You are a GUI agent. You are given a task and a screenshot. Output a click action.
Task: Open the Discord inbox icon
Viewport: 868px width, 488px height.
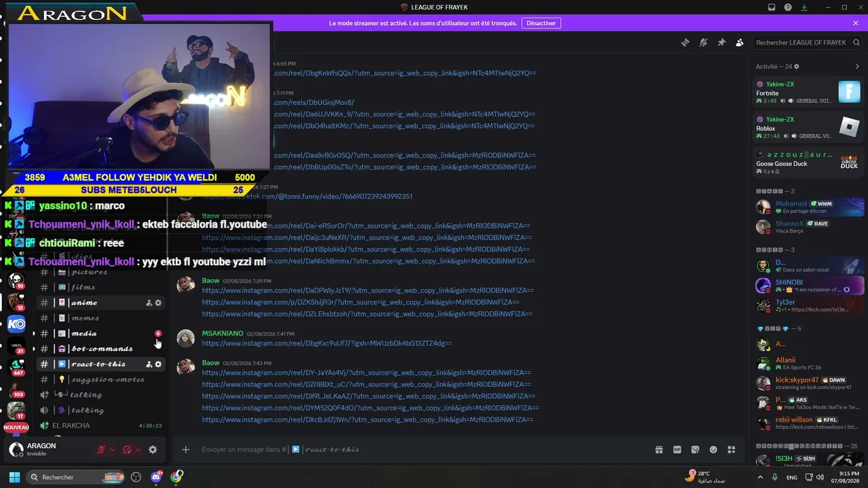(x=772, y=7)
